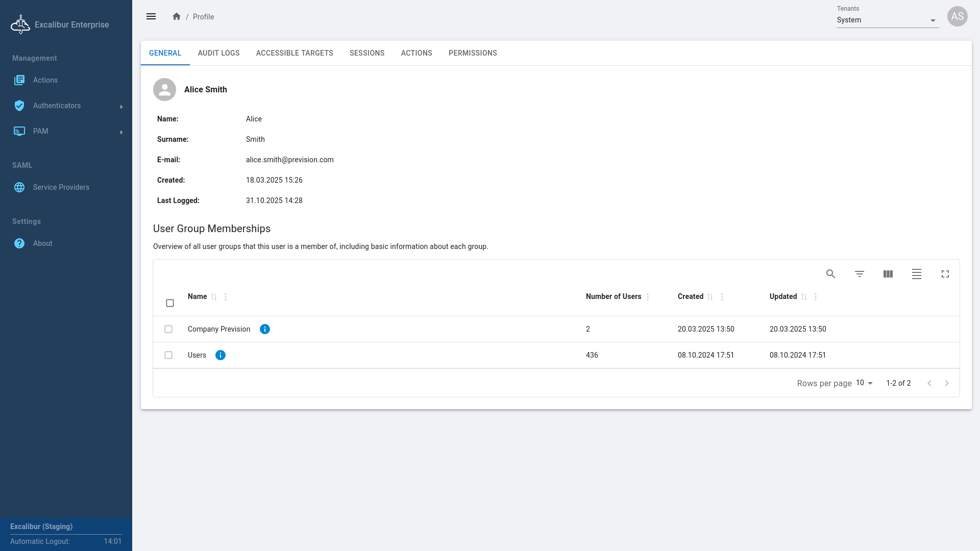Open Rows per page dropdown
This screenshot has height=551, width=980.
[865, 383]
